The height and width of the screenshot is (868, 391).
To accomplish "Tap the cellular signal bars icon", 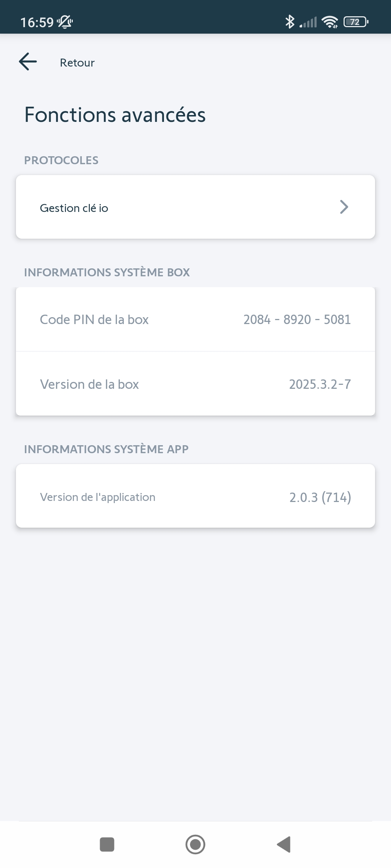I will point(308,22).
